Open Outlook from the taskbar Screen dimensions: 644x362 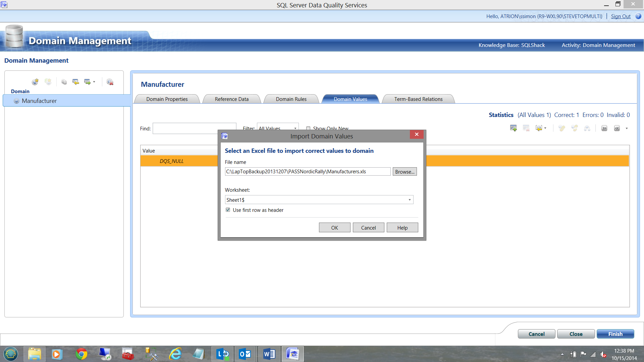(x=245, y=354)
